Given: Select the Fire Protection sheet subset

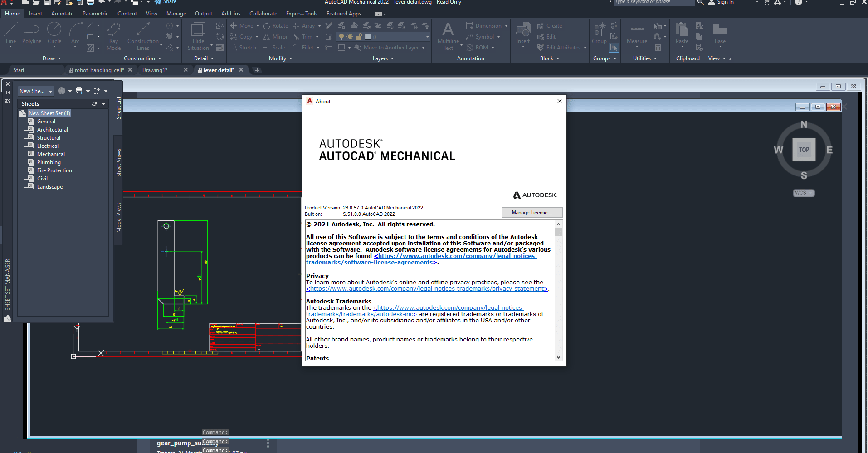Looking at the screenshot, I should point(54,170).
